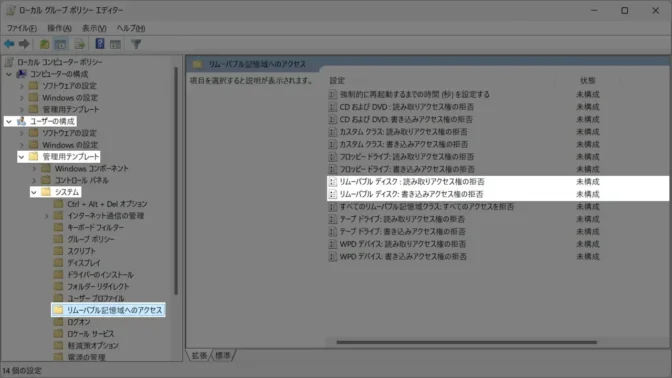Select CD および DVD: 書き込みアクセス権の拒否 policy

[406, 120]
